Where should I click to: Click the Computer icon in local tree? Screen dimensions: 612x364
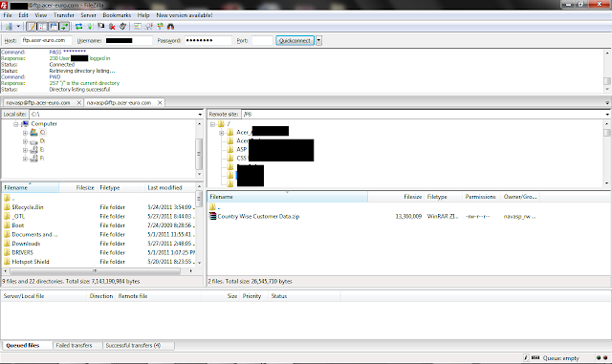click(x=25, y=123)
